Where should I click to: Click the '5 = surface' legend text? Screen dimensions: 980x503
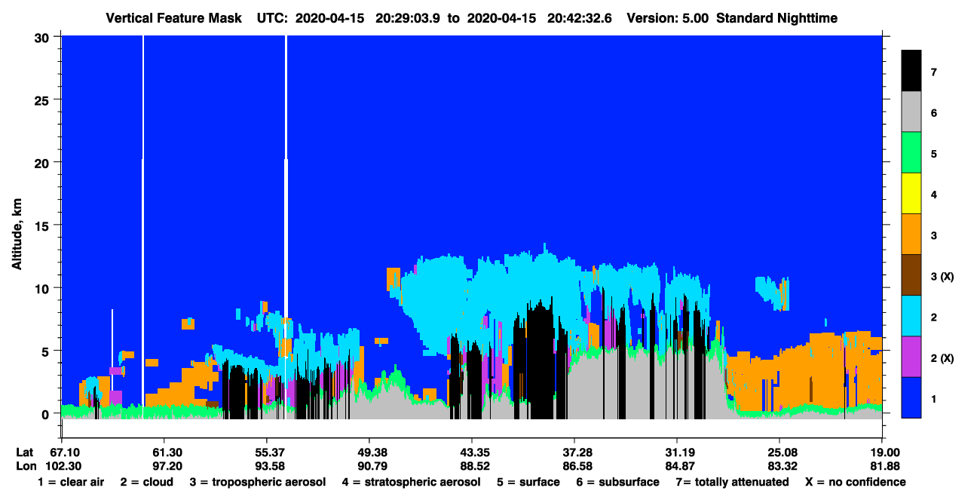tap(528, 482)
